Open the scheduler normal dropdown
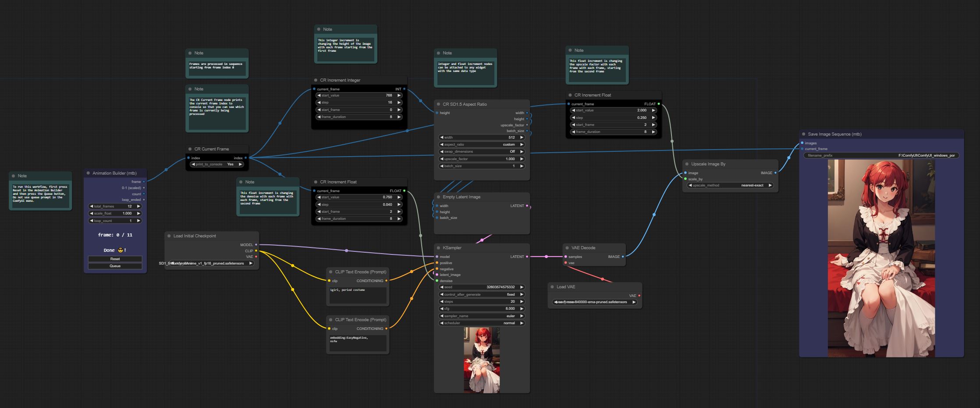The image size is (980, 408). pyautogui.click(x=482, y=323)
